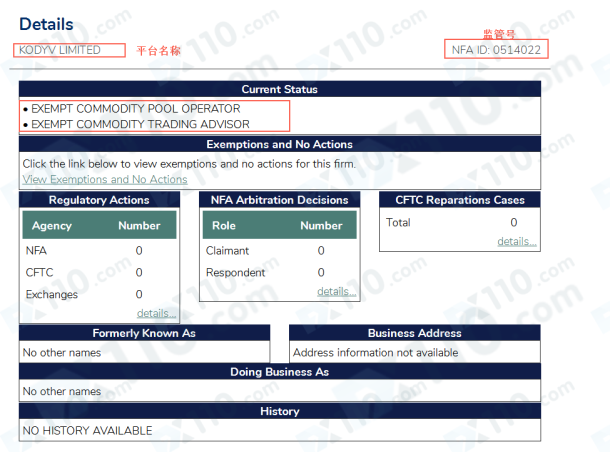The image size is (610, 452).
Task: Click the Details page heading
Action: 46,24
